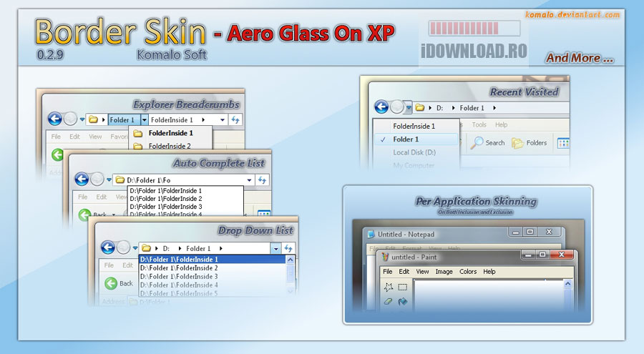Select the Free-Form Select tool in Paint

click(388, 287)
